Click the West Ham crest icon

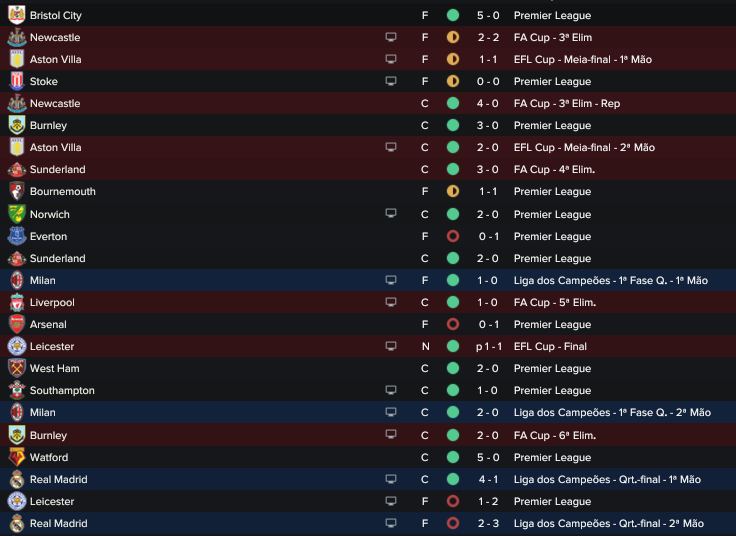point(17,368)
